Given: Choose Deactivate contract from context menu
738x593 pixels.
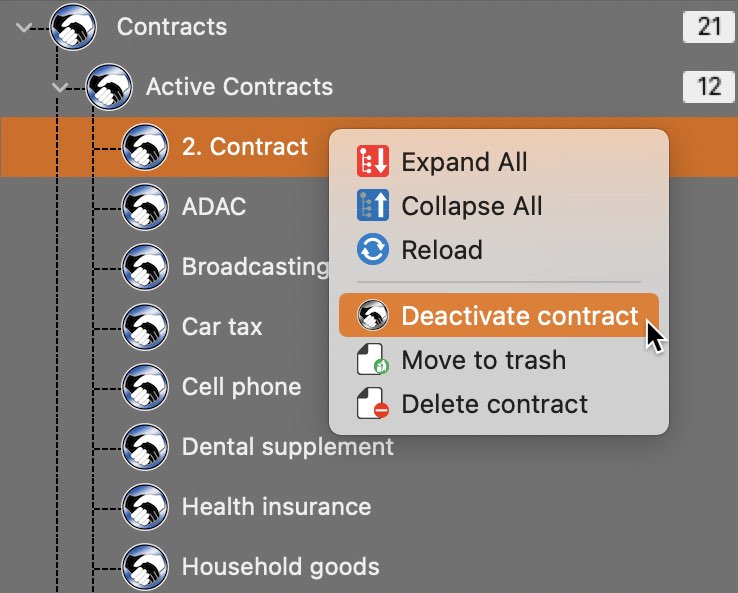Looking at the screenshot, I should [x=498, y=315].
